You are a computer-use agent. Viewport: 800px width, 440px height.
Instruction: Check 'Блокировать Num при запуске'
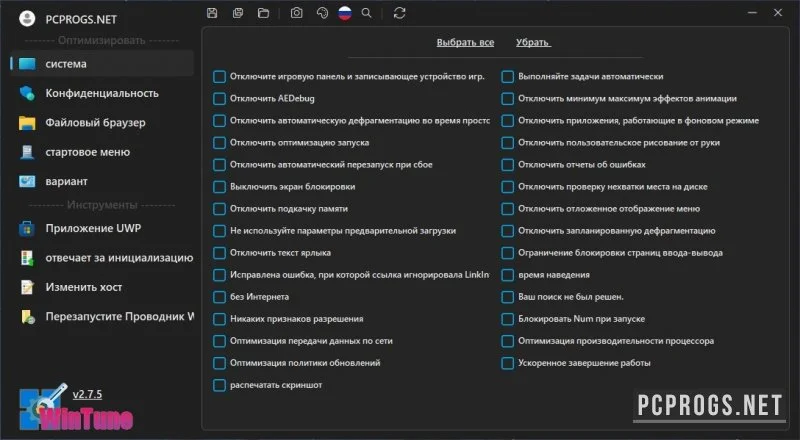tap(508, 319)
